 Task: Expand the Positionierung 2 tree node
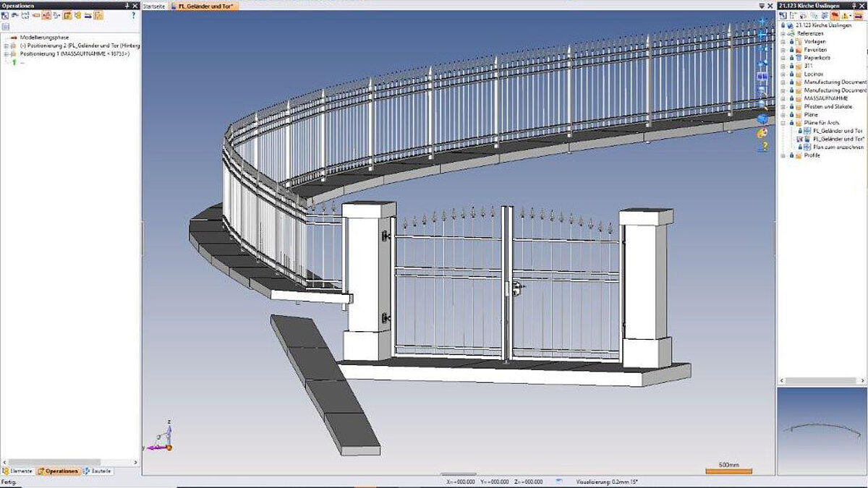coord(6,45)
